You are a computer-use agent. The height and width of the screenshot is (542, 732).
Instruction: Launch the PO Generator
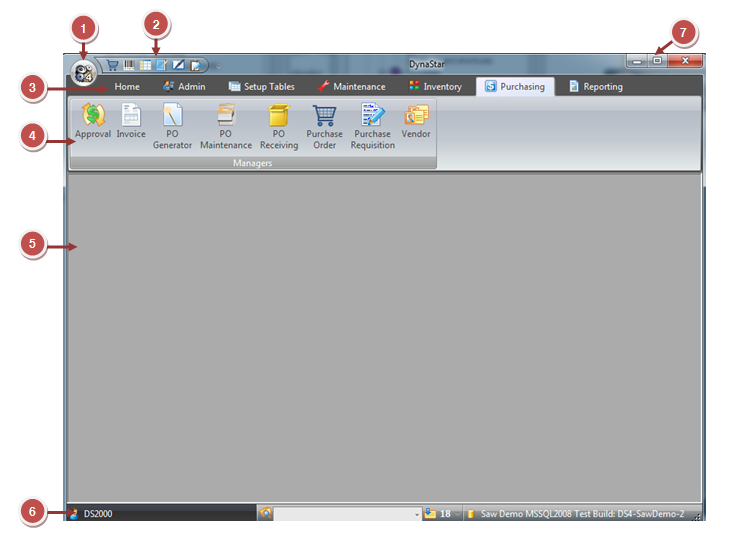click(172, 124)
